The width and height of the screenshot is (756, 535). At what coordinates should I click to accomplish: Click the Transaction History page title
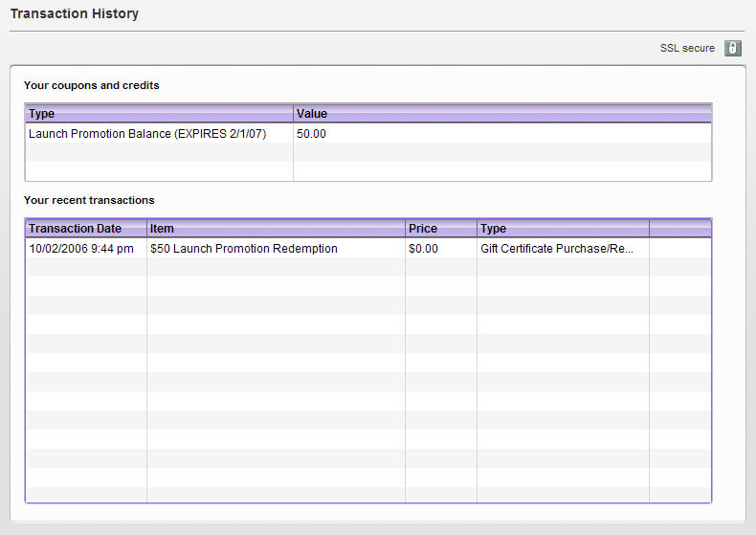pos(75,14)
